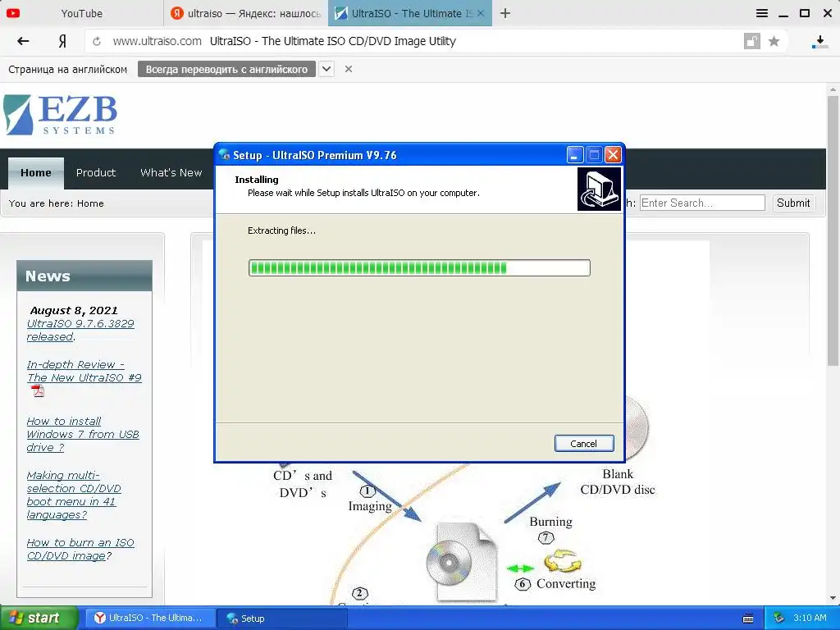Screen dimensions: 840x630
Task: Click the Extracting files status text
Action: click(281, 231)
